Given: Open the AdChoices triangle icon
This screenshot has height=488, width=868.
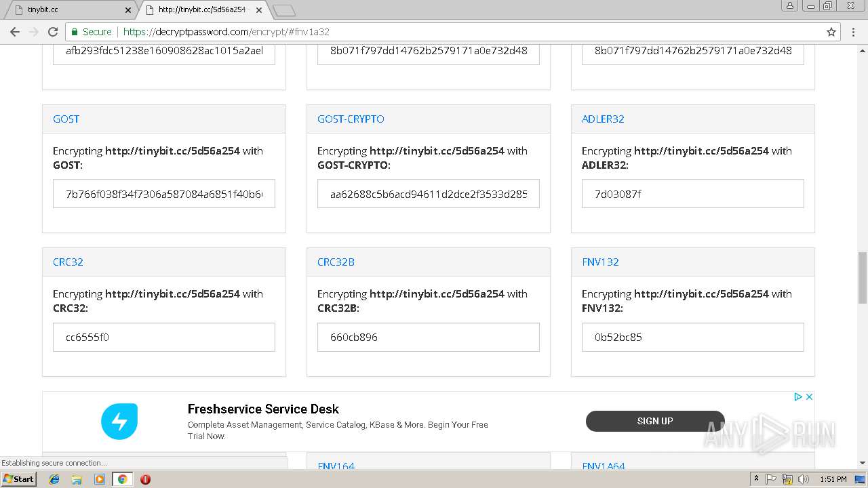Looking at the screenshot, I should tap(798, 397).
